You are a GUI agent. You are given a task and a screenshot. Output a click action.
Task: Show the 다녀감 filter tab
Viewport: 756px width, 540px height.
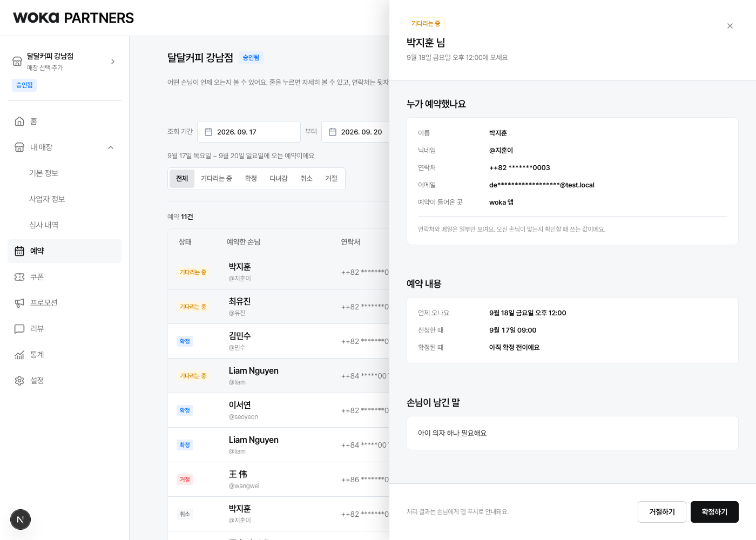click(x=279, y=179)
